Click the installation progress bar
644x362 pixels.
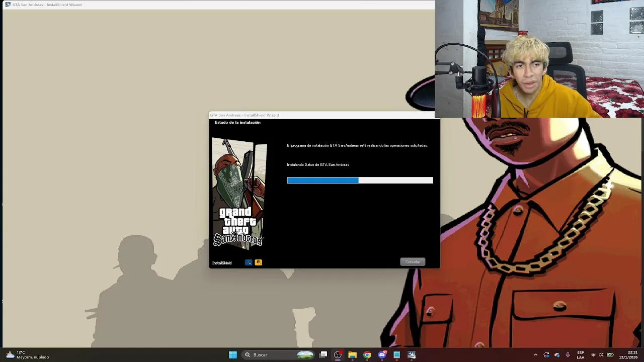pyautogui.click(x=360, y=180)
